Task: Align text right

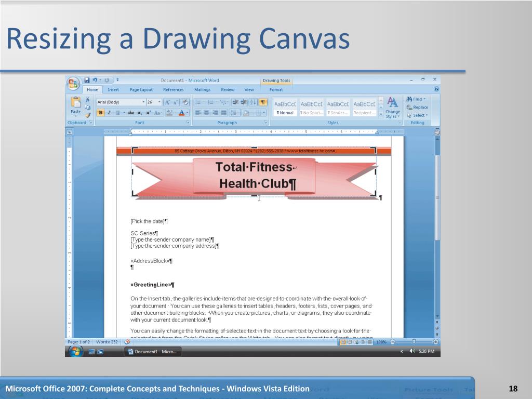Action: coord(215,113)
